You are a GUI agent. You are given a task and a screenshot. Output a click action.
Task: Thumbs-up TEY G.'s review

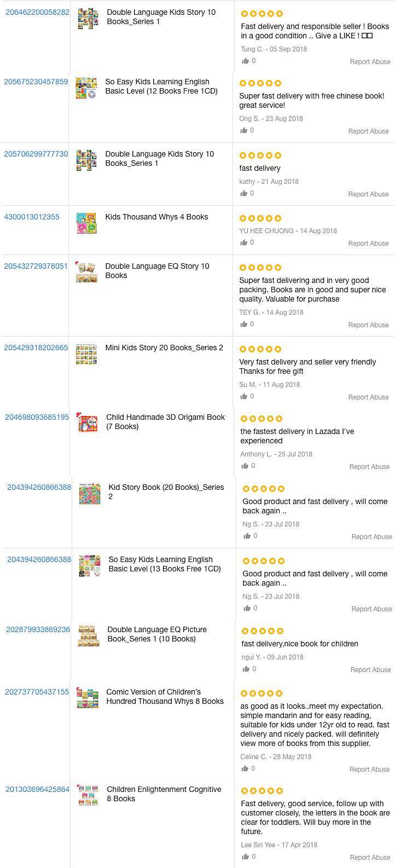click(x=243, y=324)
